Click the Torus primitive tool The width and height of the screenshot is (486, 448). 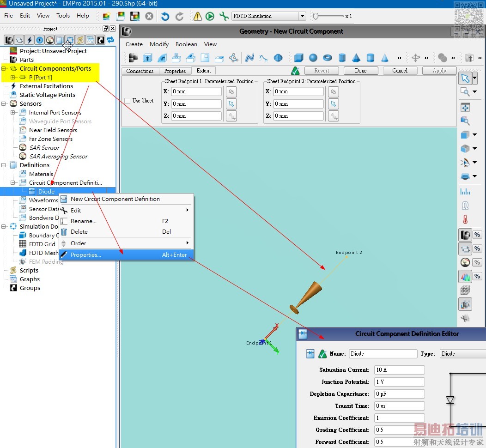pyautogui.click(x=328, y=58)
